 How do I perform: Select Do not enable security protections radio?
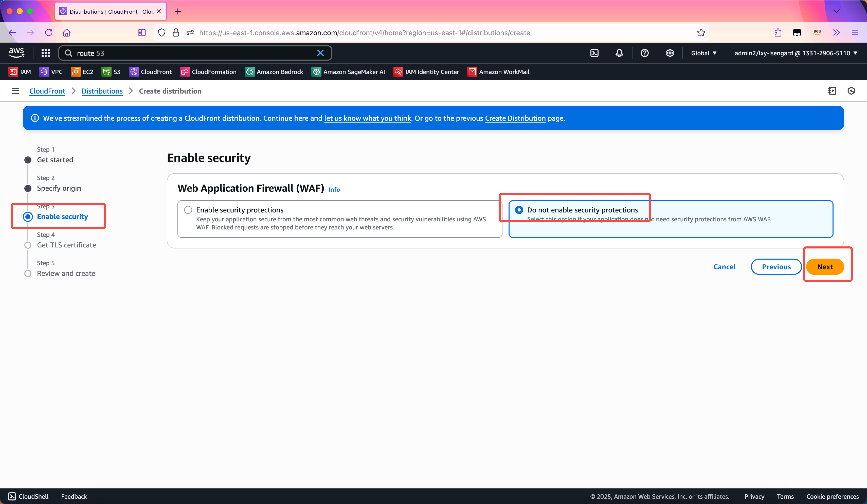pyautogui.click(x=519, y=210)
